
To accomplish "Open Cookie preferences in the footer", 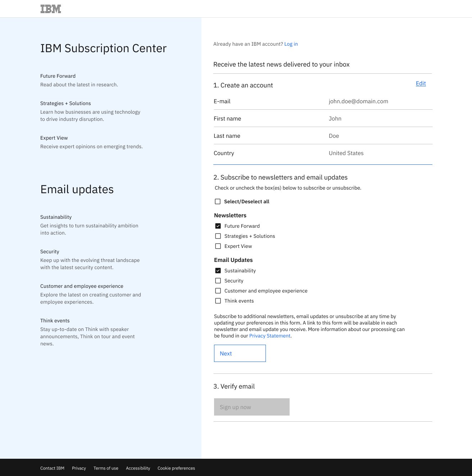I will (x=176, y=468).
